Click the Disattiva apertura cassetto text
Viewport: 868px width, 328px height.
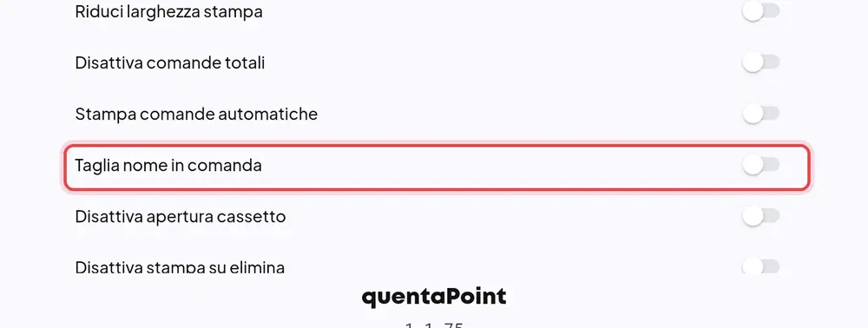[181, 216]
